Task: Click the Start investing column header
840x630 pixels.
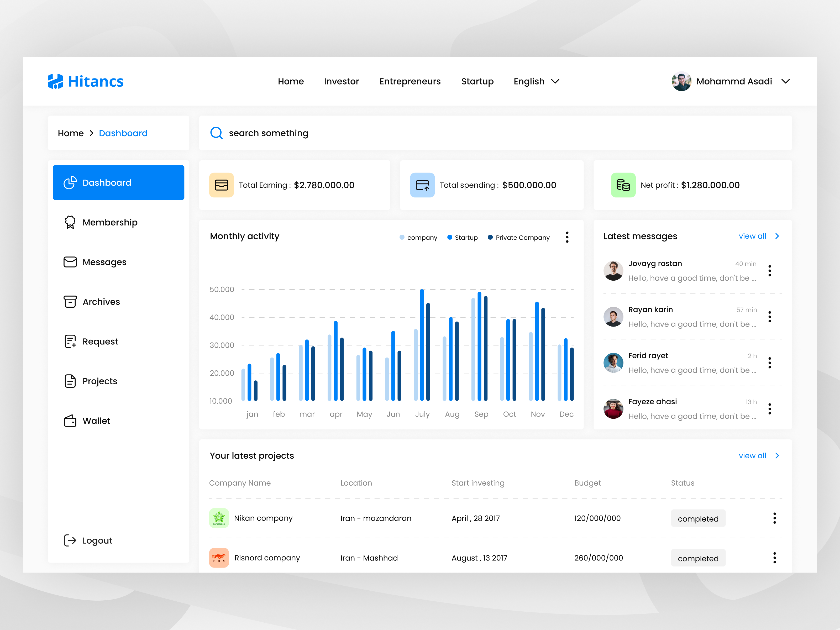Action: coord(478,483)
